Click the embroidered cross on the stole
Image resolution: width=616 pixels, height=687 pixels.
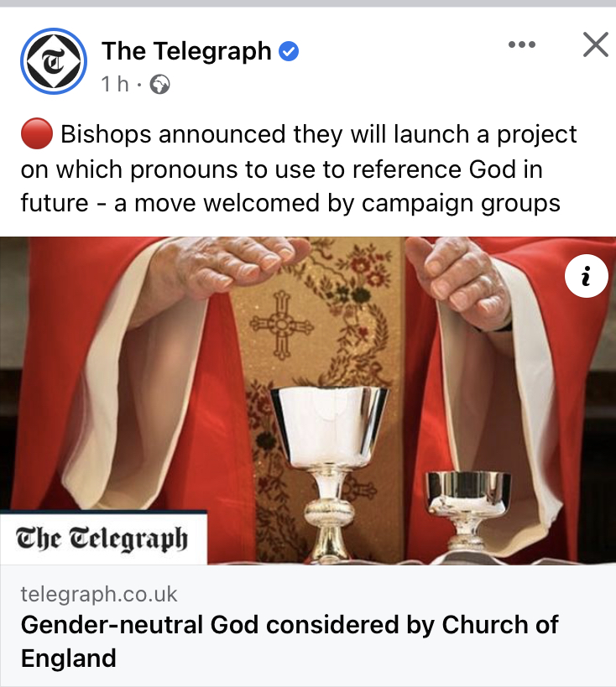(281, 325)
